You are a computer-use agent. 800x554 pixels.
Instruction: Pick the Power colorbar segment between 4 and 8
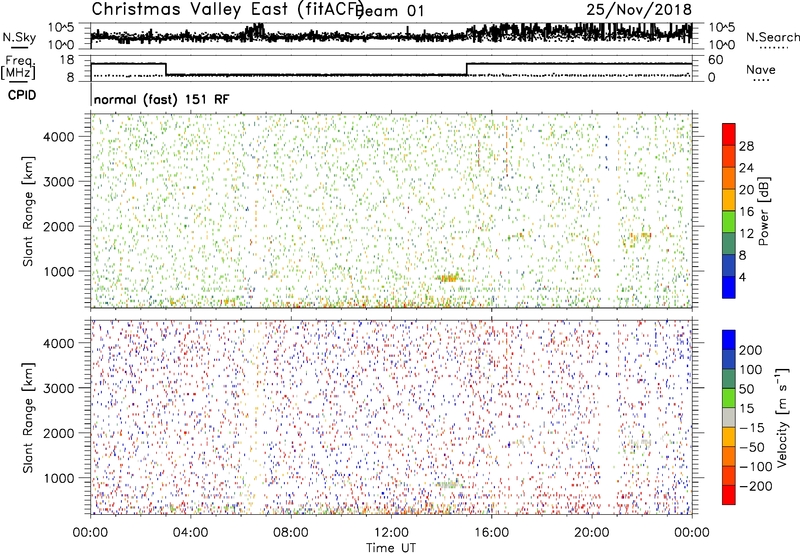pyautogui.click(x=729, y=265)
